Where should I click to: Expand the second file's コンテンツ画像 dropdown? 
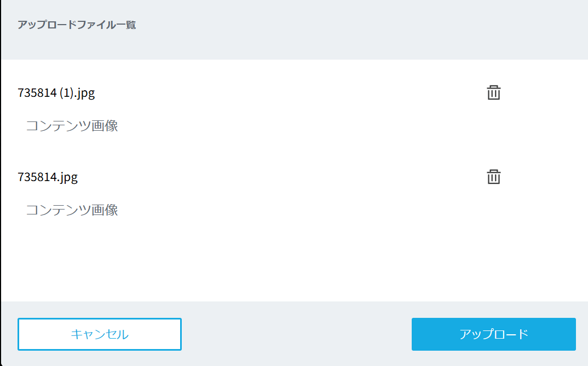72,210
